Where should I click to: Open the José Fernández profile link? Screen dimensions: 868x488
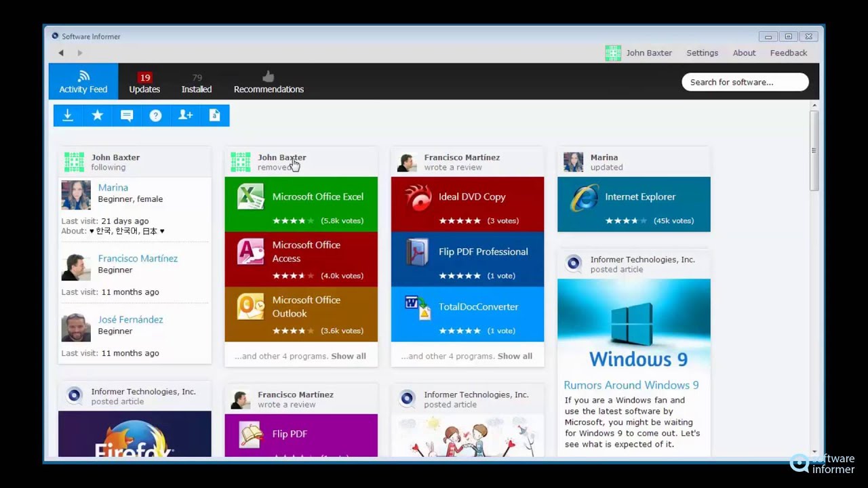point(130,319)
